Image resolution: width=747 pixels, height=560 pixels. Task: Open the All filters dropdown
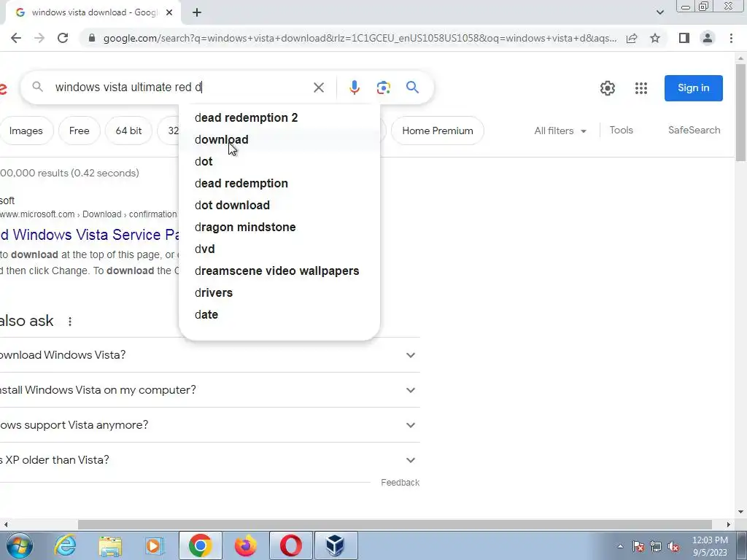coord(560,131)
